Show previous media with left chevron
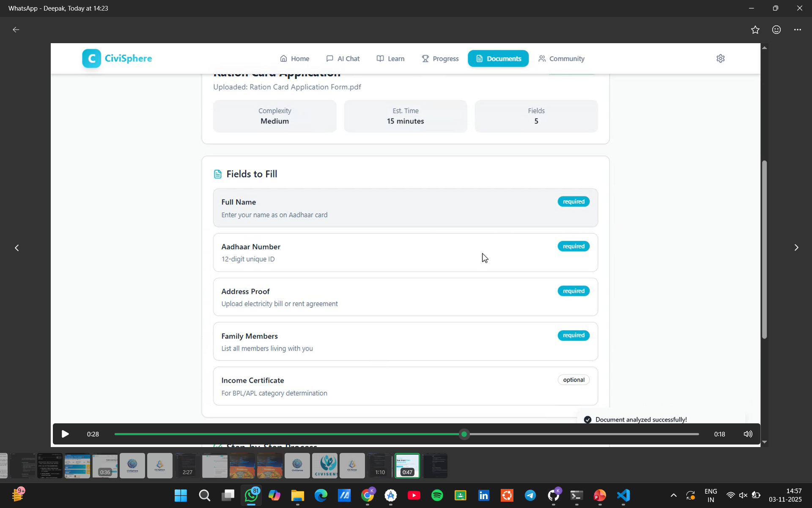 point(17,248)
